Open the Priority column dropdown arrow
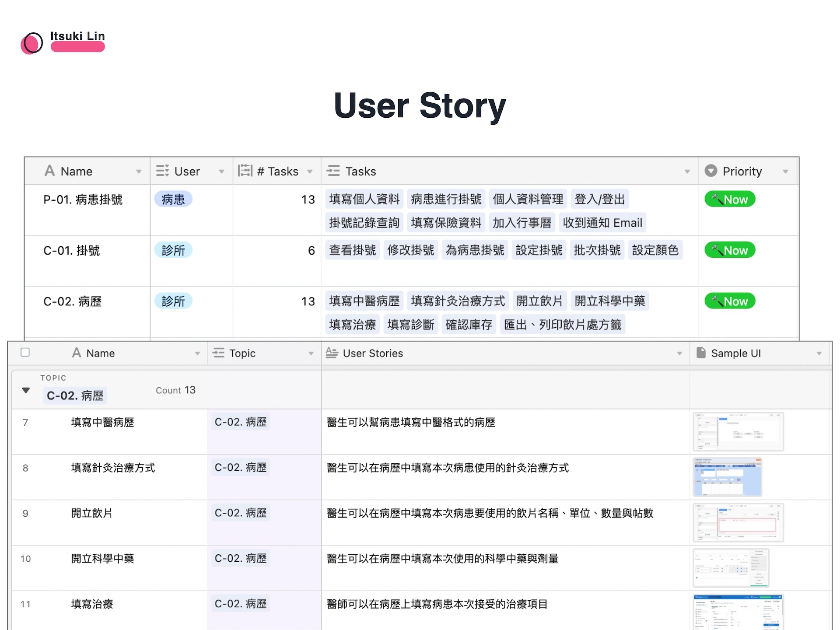This screenshot has height=630, width=840. pos(786,171)
